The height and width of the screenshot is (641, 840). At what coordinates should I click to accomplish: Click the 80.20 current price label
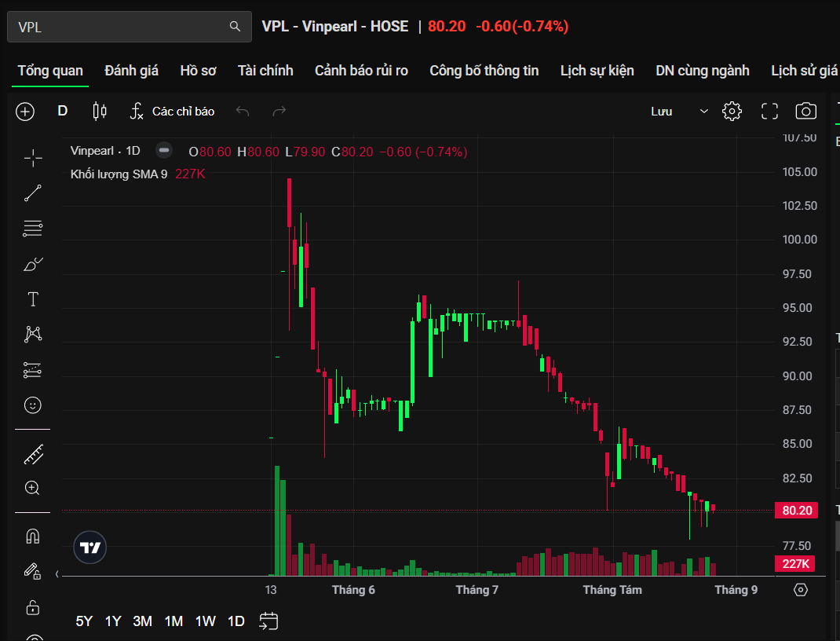click(x=797, y=511)
